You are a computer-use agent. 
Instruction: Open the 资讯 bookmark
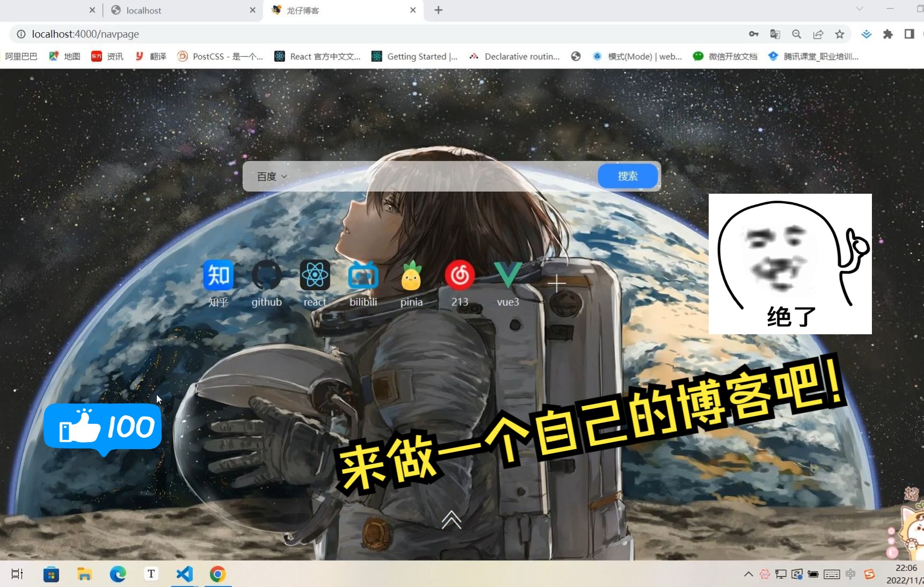[x=107, y=56]
